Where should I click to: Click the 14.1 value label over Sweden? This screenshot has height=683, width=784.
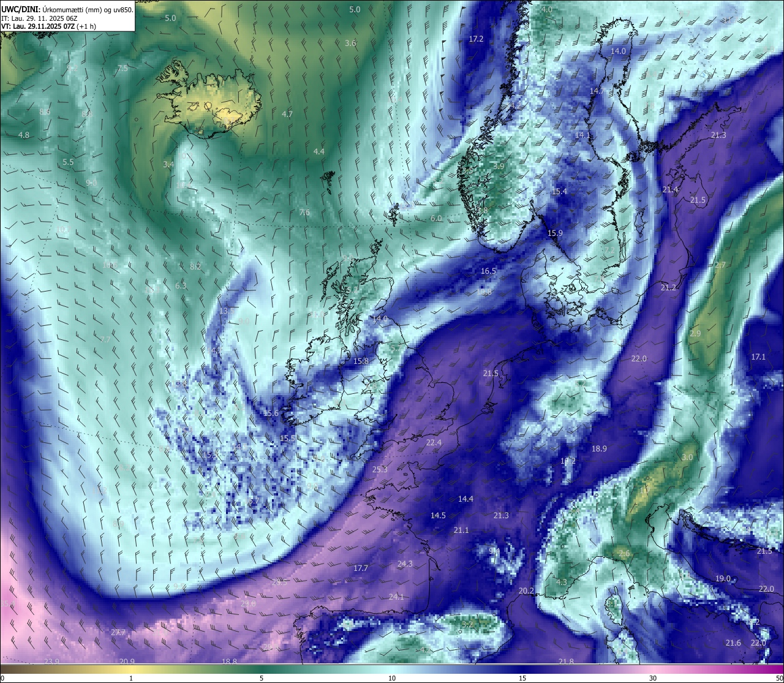582,135
